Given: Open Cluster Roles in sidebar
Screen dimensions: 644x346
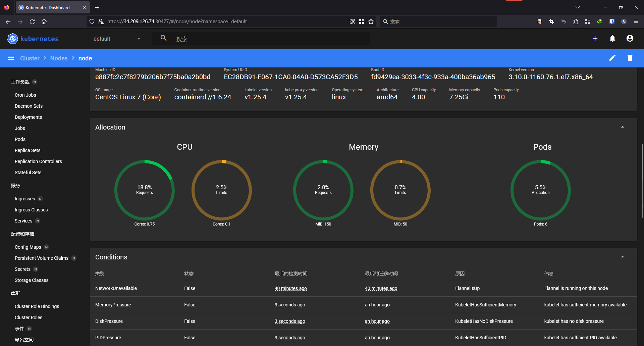Looking at the screenshot, I should (29, 317).
